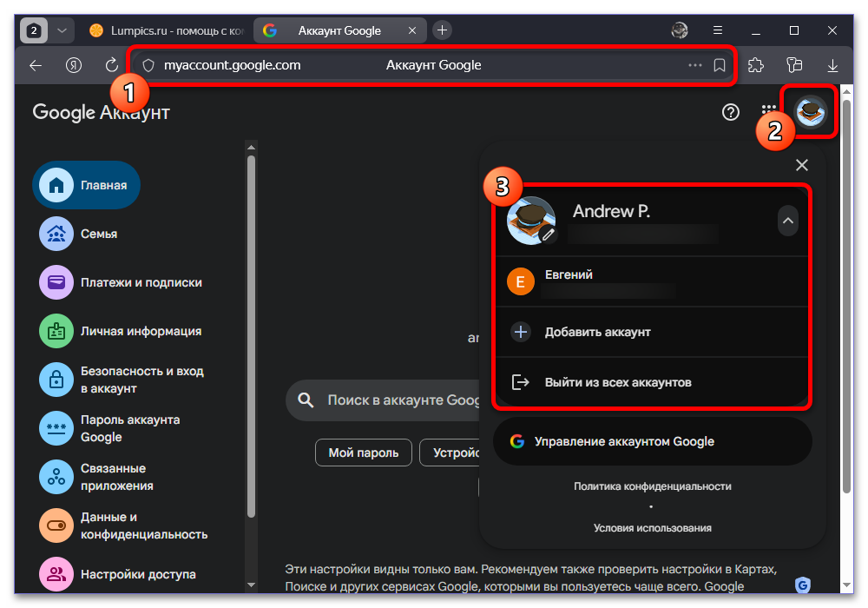This screenshot has height=608, width=868.
Task: Open Безопасность и вход в аккаунт
Action: coord(122,380)
